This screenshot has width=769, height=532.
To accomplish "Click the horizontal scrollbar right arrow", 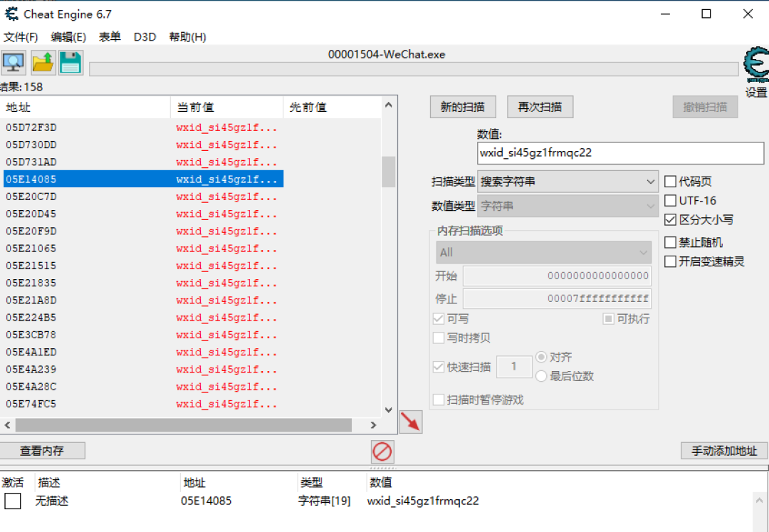I will pyautogui.click(x=374, y=425).
